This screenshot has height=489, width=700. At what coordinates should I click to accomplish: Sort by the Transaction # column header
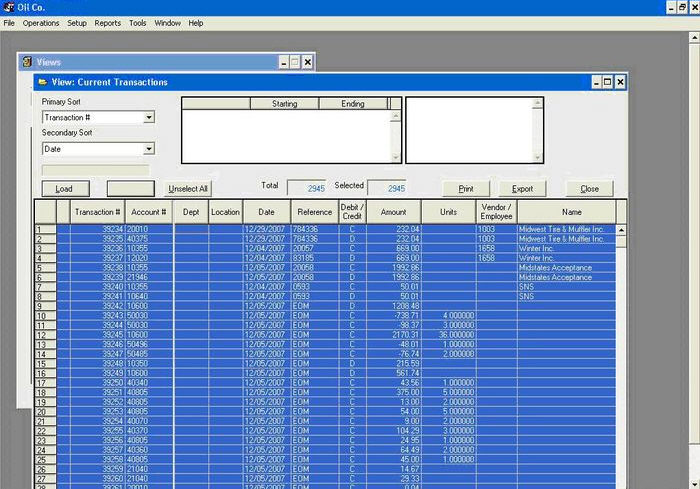pyautogui.click(x=97, y=212)
